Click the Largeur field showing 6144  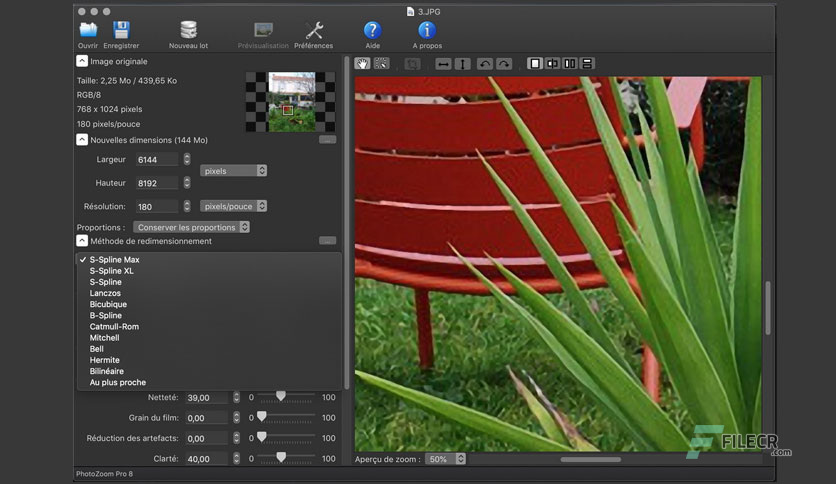point(157,159)
